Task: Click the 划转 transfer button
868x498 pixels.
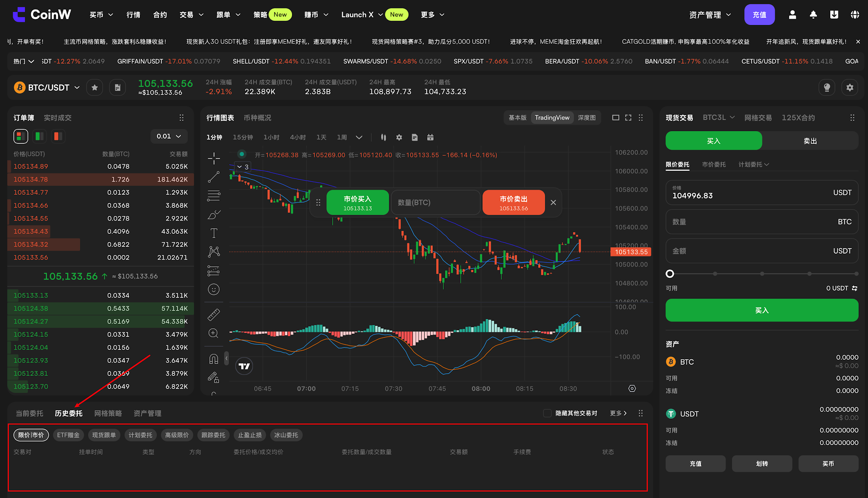Action: (x=762, y=464)
